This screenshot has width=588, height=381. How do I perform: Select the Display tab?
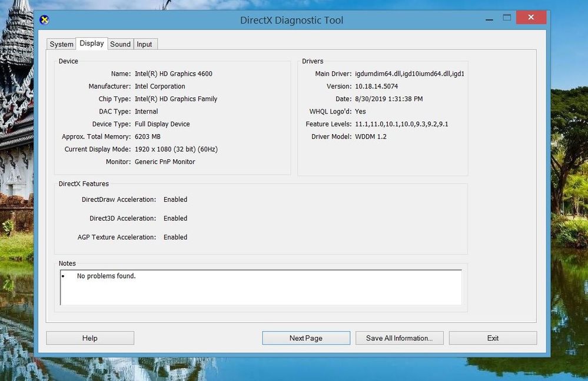click(x=92, y=44)
